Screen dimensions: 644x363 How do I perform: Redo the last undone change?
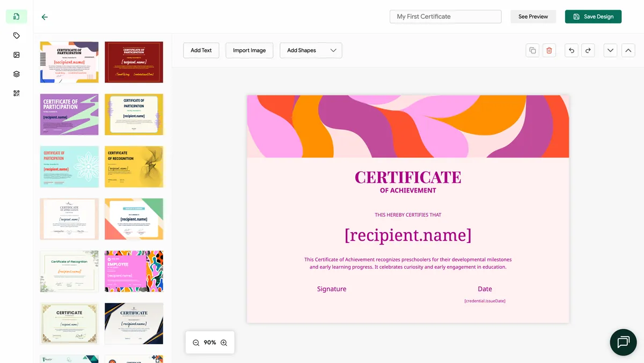pos(588,50)
